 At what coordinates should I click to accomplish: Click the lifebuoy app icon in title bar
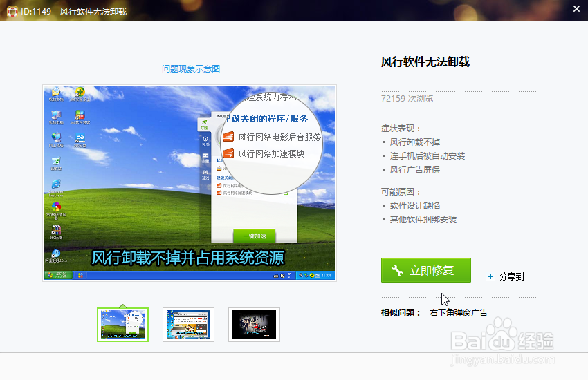pyautogui.click(x=12, y=12)
